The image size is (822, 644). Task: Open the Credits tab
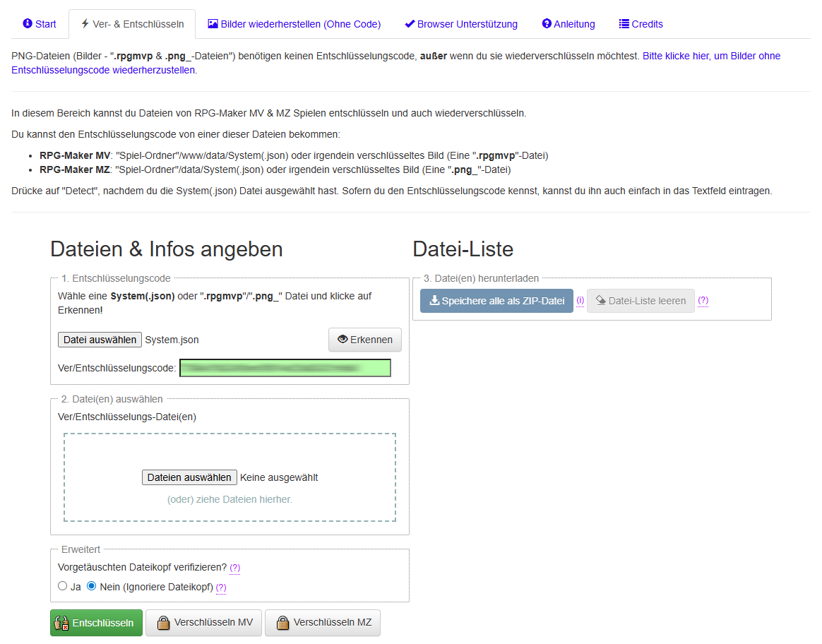click(x=641, y=24)
